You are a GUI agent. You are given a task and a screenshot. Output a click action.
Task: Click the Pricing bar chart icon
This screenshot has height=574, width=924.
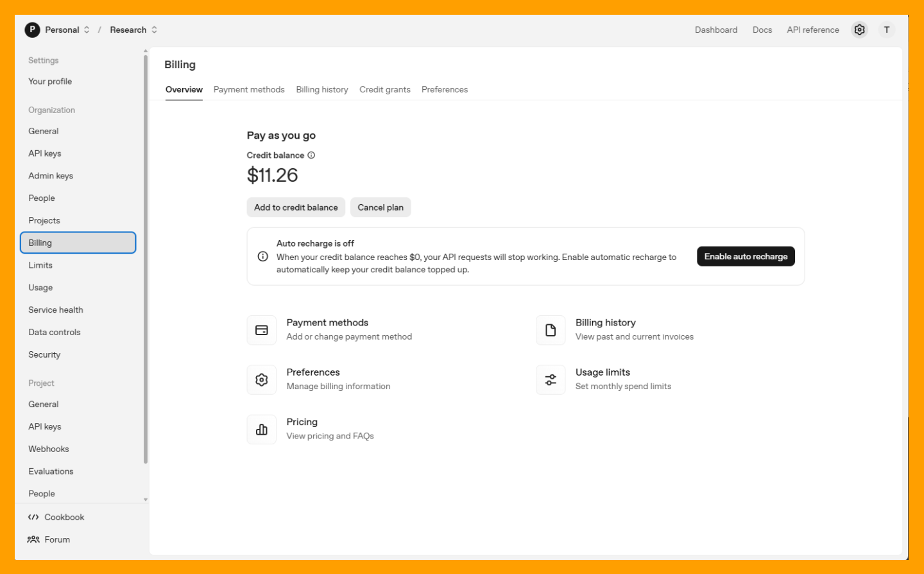tap(262, 430)
